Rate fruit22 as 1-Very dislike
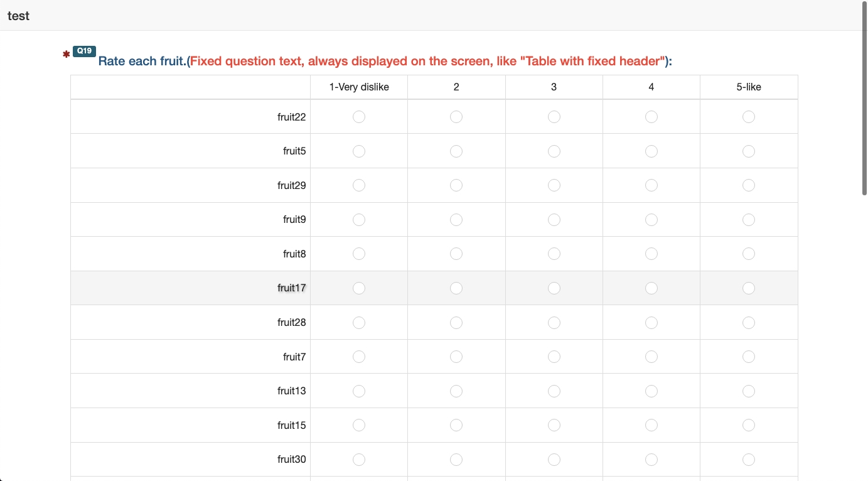Screen dimensions: 868x481 tap(359, 117)
